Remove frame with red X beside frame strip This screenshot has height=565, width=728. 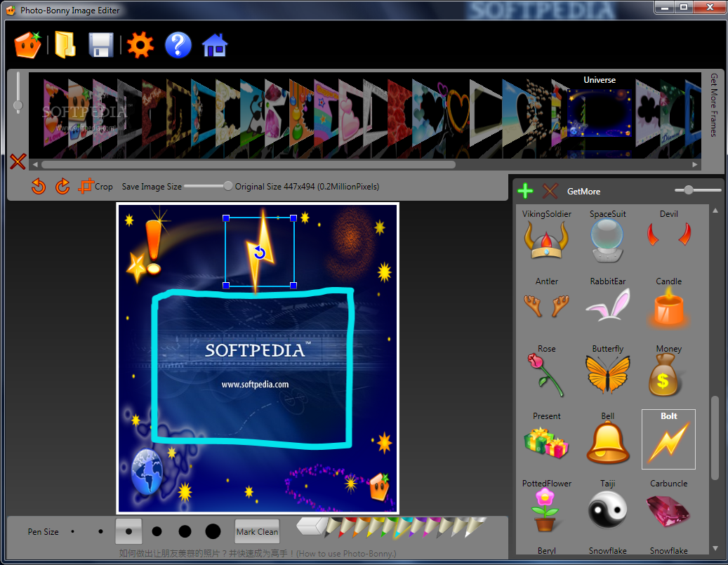click(18, 161)
